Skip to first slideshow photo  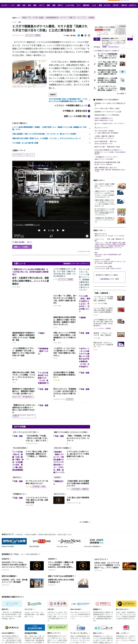[x=39, y=230]
